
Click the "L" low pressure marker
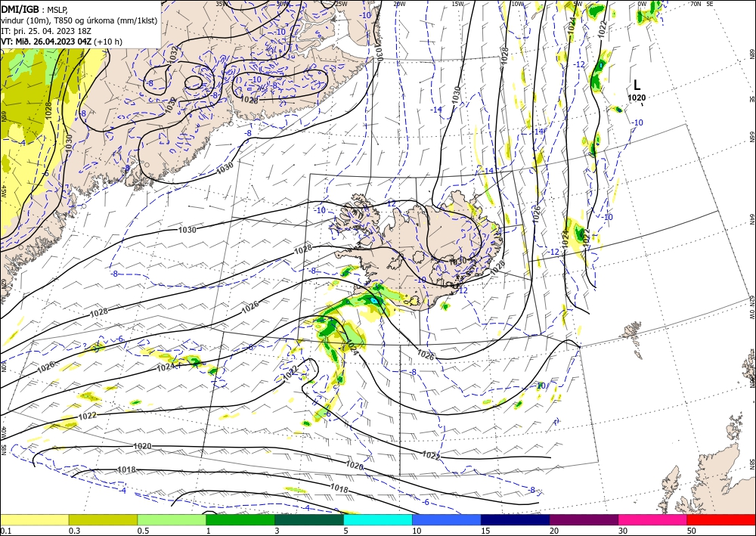click(637, 85)
